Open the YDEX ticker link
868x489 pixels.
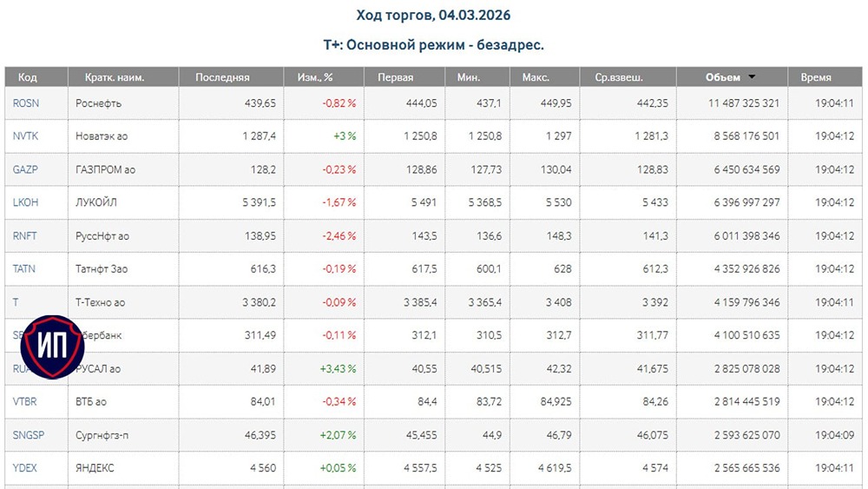[x=25, y=467]
